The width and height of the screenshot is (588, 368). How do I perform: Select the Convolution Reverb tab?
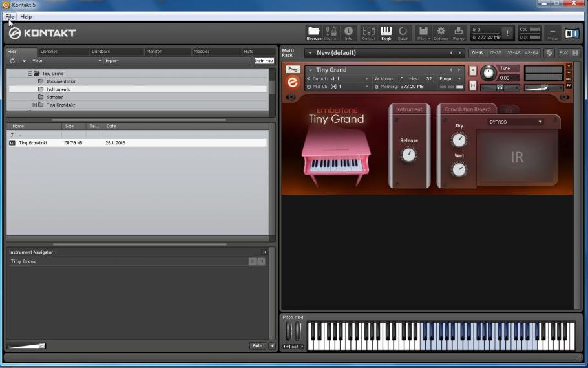(x=467, y=109)
